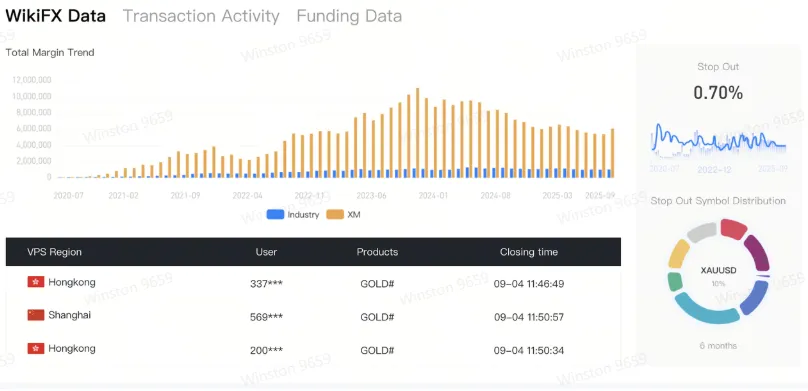The width and height of the screenshot is (808, 391).
Task: Click closing time 09-04 11:46:49
Action: (529, 284)
